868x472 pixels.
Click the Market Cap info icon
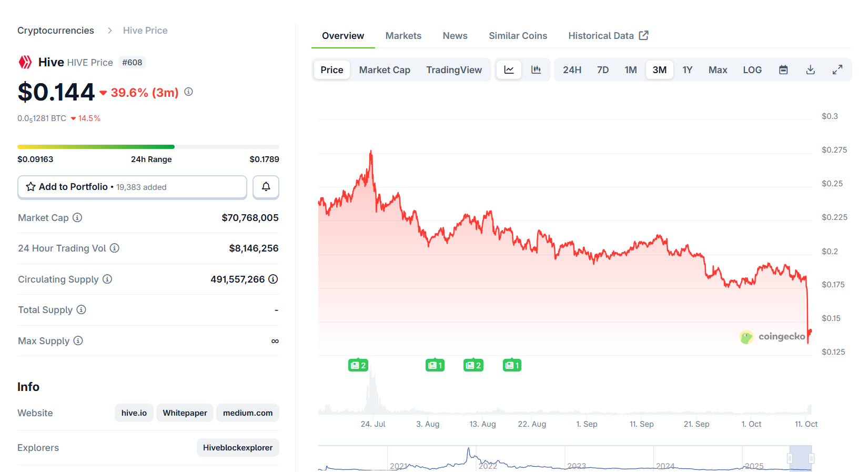pyautogui.click(x=77, y=217)
